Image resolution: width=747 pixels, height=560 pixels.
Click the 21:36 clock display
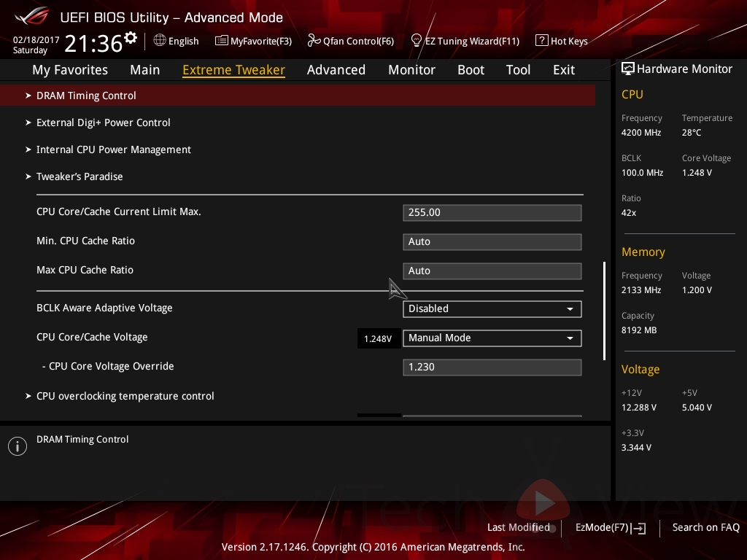(93, 43)
